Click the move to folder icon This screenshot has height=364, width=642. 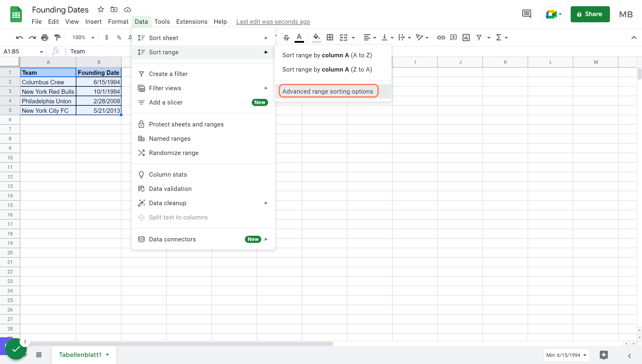pos(114,10)
